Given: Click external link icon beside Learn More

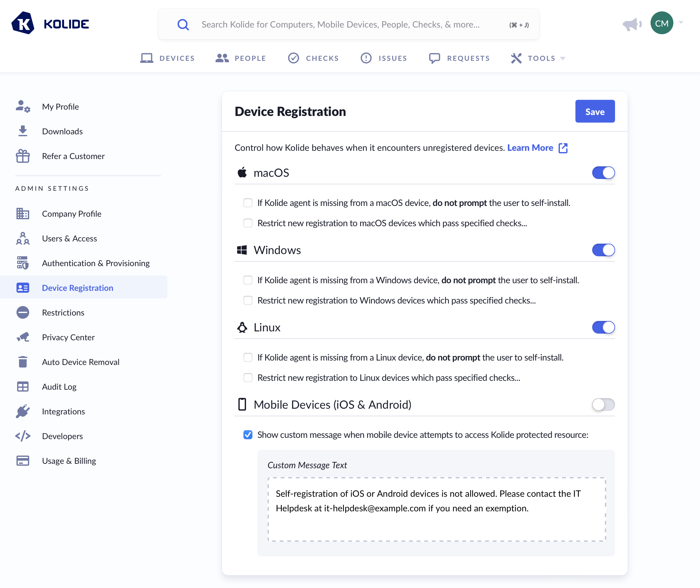Looking at the screenshot, I should tap(563, 148).
